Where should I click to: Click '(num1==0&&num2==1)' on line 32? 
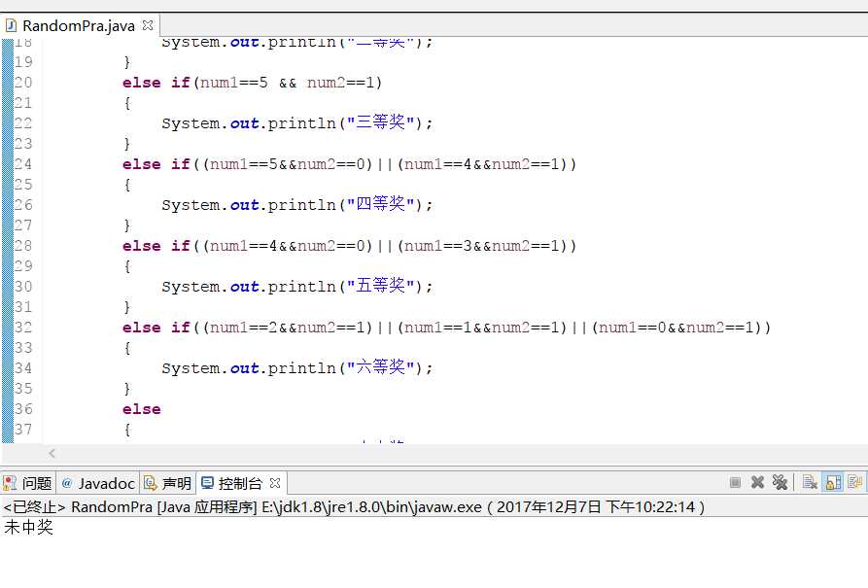click(x=677, y=328)
